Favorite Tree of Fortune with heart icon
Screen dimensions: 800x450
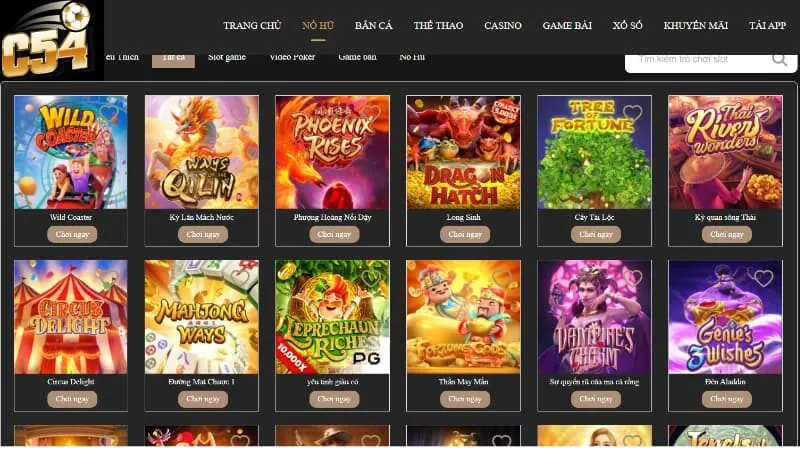click(632, 113)
